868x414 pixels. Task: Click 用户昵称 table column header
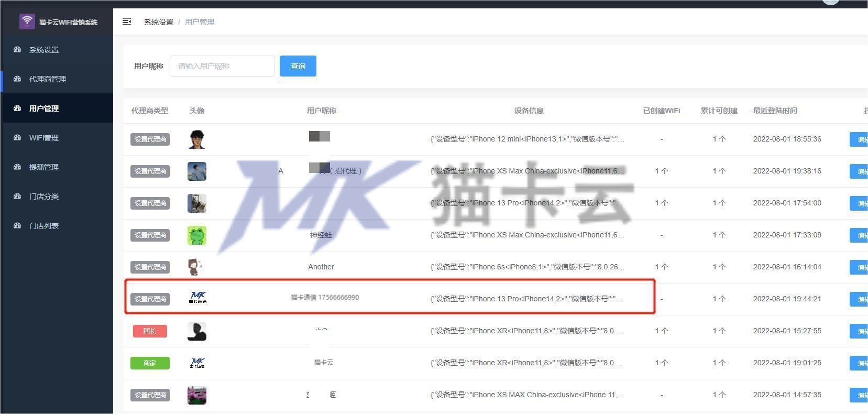322,111
